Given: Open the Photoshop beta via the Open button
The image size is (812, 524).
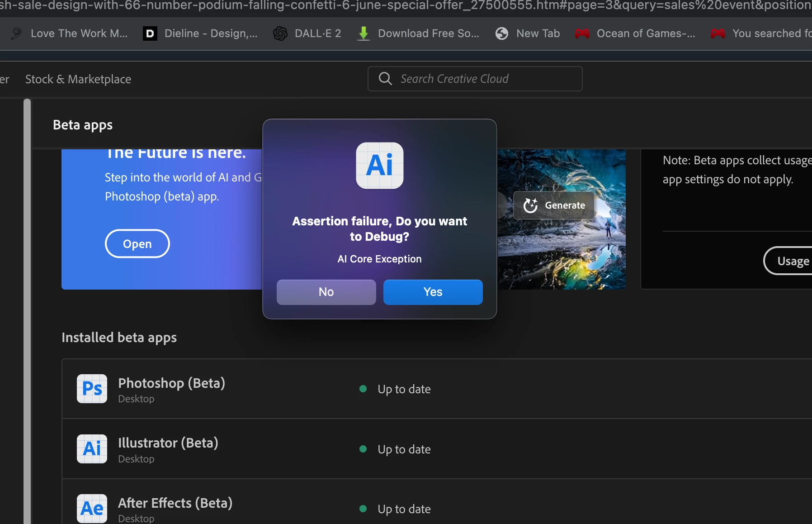Looking at the screenshot, I should [x=137, y=244].
